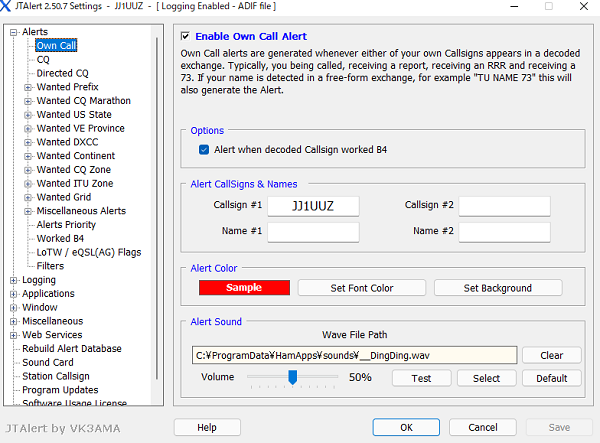Select Wanted DXCC in settings tree

[68, 142]
